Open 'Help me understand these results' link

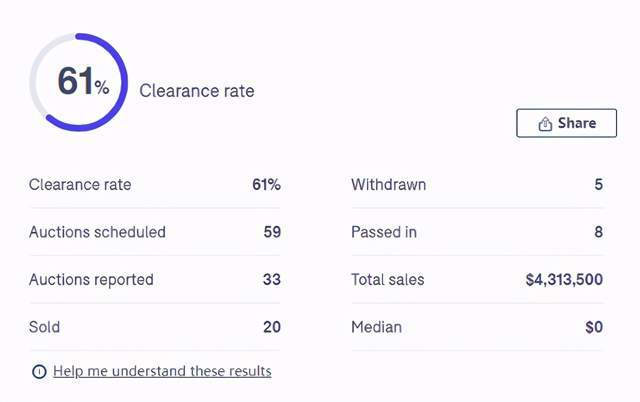click(x=162, y=371)
